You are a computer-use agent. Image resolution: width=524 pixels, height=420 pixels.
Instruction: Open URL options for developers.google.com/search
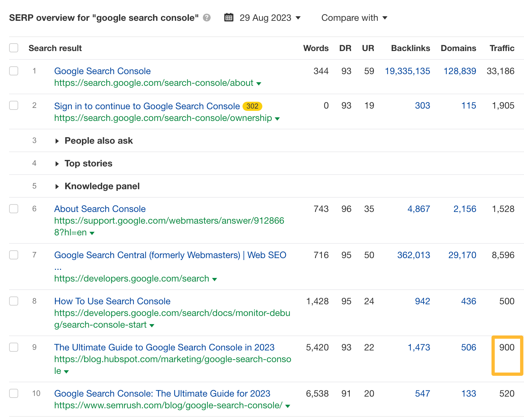(215, 279)
